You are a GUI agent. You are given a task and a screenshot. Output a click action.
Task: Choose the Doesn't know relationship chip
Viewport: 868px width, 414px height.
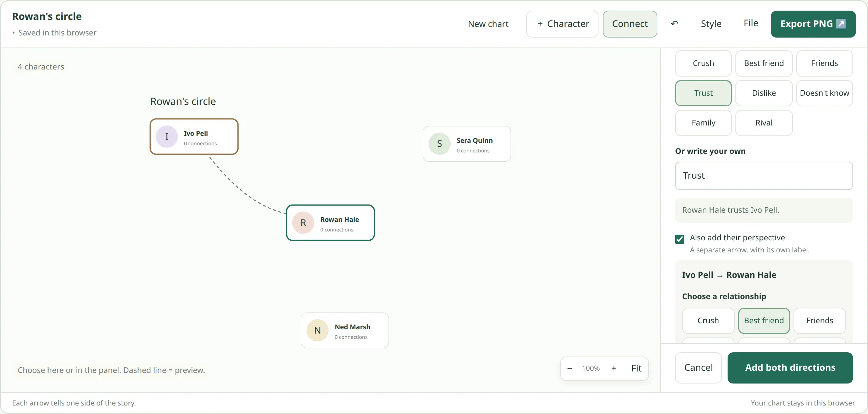click(824, 93)
